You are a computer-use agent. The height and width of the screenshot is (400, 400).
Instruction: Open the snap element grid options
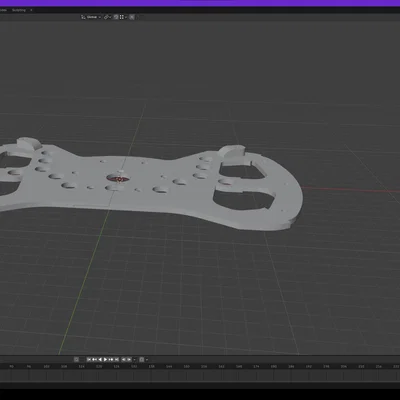pyautogui.click(x=122, y=17)
